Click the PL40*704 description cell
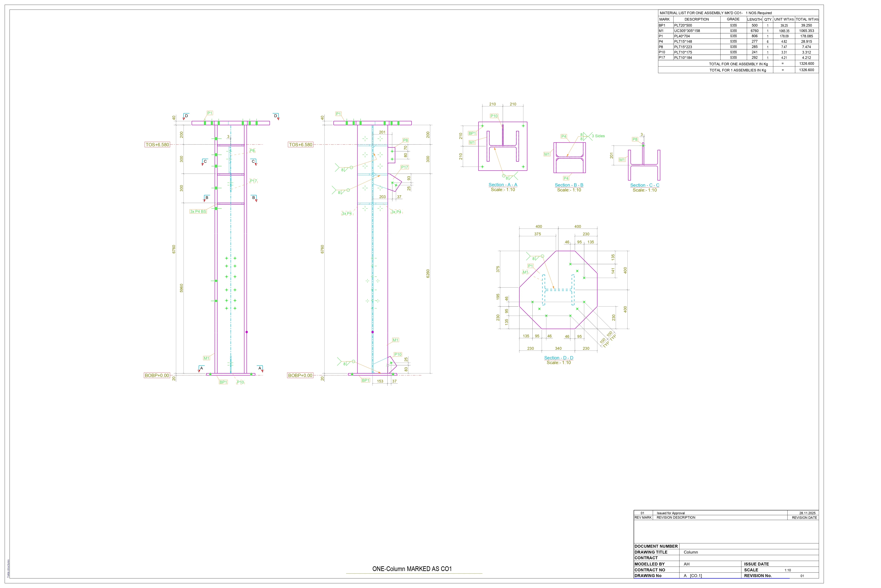This screenshot has width=881, height=588. [x=682, y=36]
